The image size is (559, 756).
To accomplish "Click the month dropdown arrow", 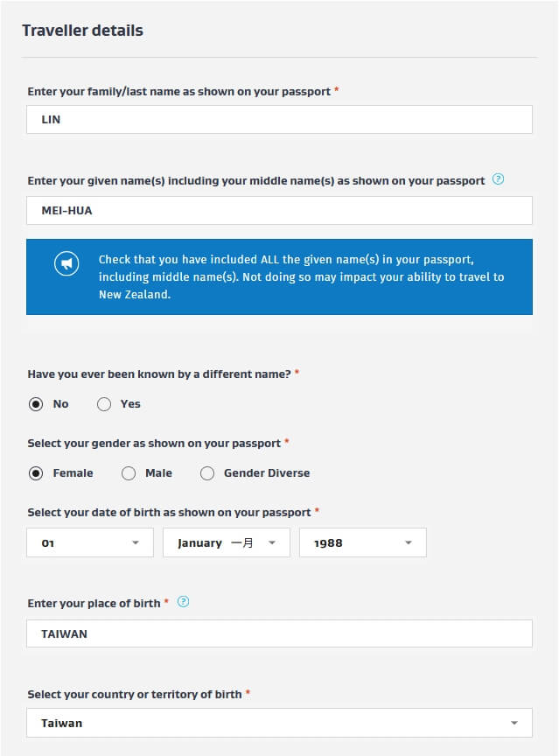I will 272,543.
